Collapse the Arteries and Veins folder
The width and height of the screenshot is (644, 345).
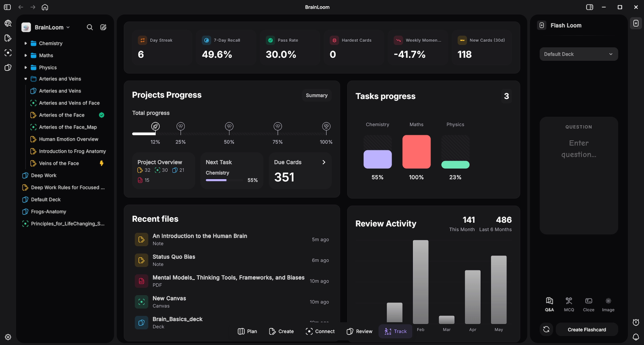pos(25,79)
